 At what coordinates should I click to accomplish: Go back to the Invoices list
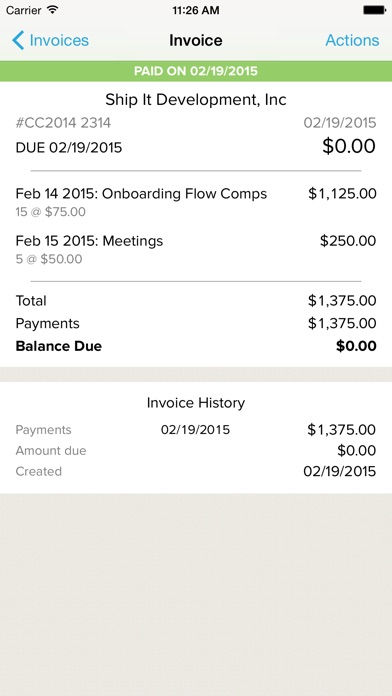[x=51, y=40]
